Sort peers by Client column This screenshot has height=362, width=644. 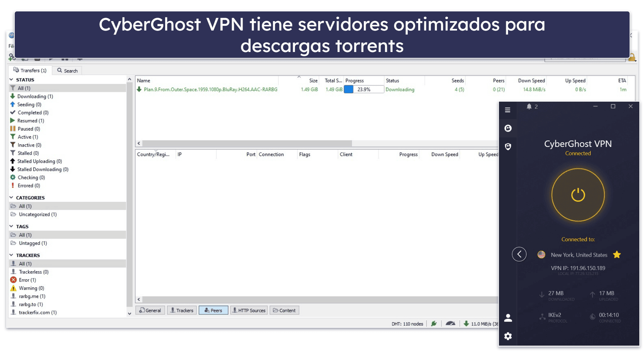point(358,154)
